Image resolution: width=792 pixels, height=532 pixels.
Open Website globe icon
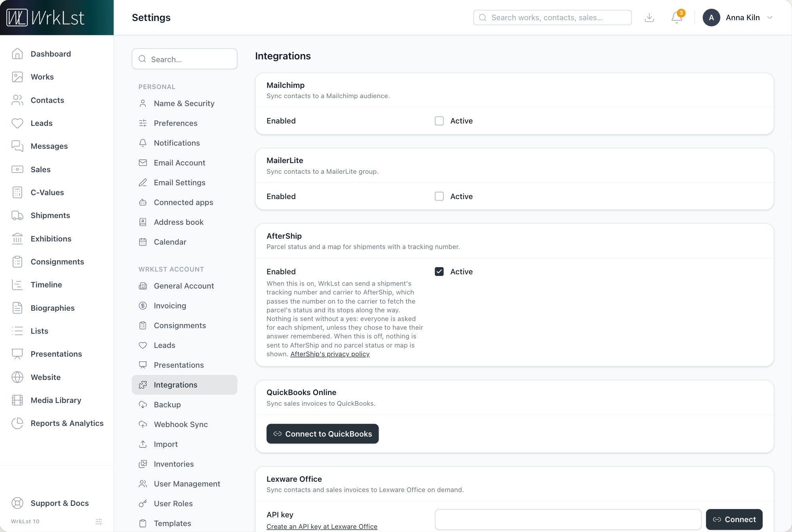tap(17, 377)
